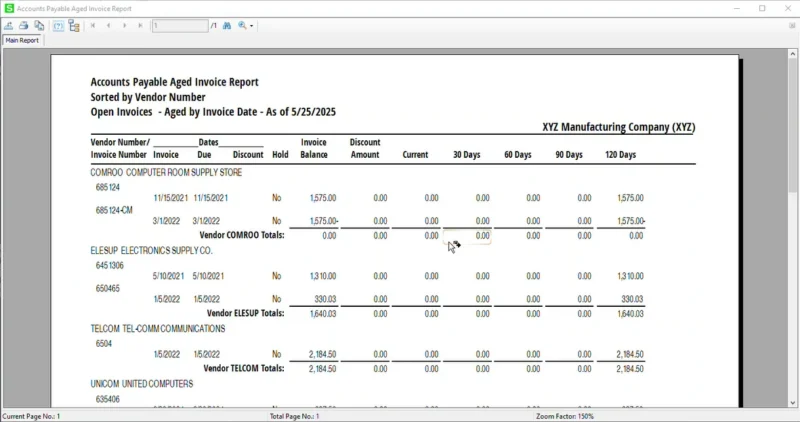Click invoice number 650465
Viewport: 800px width, 422px height.
point(108,288)
